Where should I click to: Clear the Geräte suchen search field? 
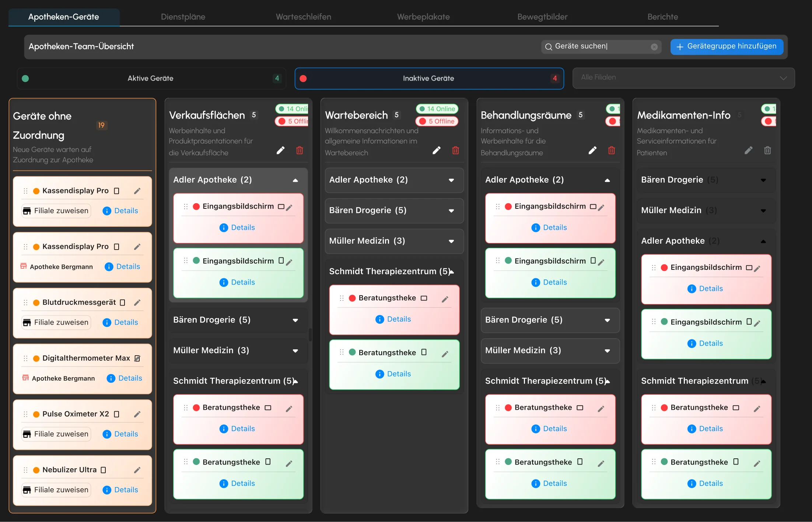click(x=654, y=47)
